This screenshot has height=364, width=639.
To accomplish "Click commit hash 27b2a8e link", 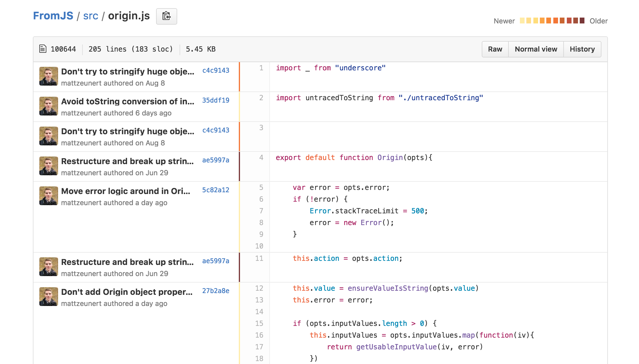I will click(216, 291).
